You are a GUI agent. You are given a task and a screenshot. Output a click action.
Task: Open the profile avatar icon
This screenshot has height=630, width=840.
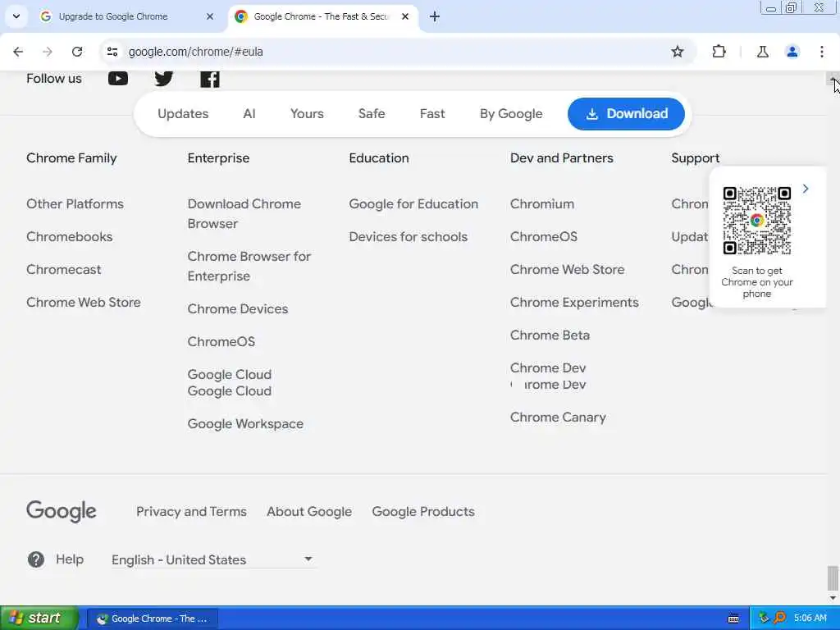pyautogui.click(x=792, y=52)
